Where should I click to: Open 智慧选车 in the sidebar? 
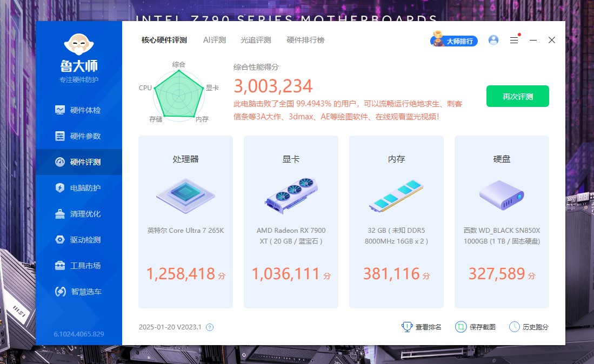(x=79, y=292)
